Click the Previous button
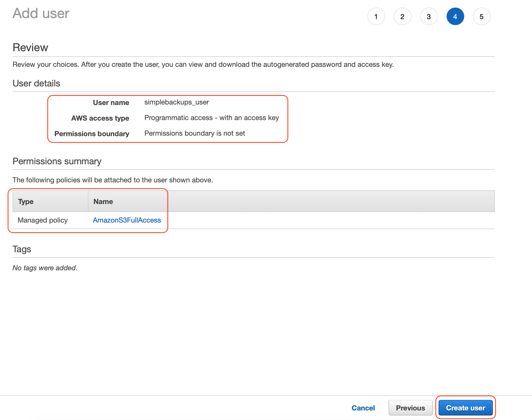 point(410,408)
